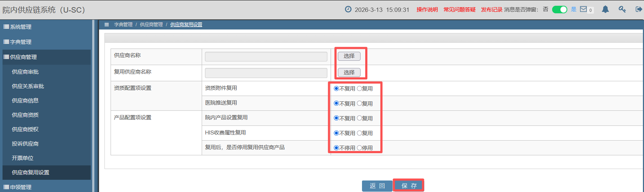Open 供应商资质 menu item
This screenshot has height=192, width=644.
(25, 115)
